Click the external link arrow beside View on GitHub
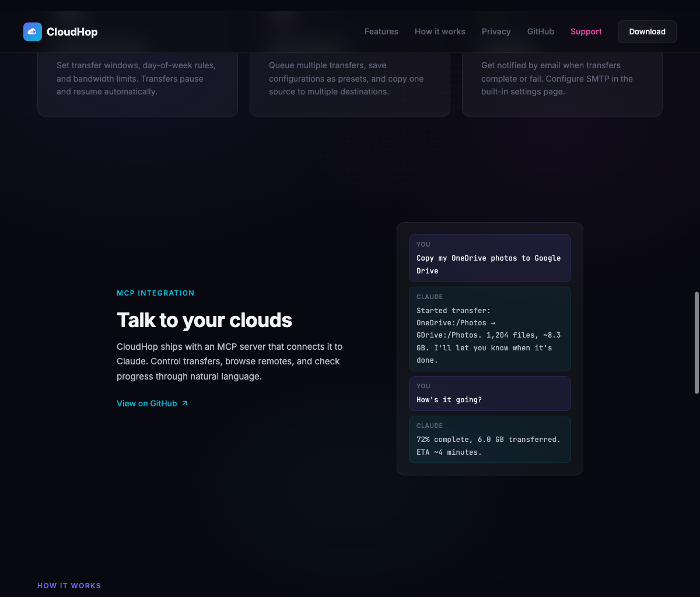Screen dimensions: 700x597 coord(184,403)
